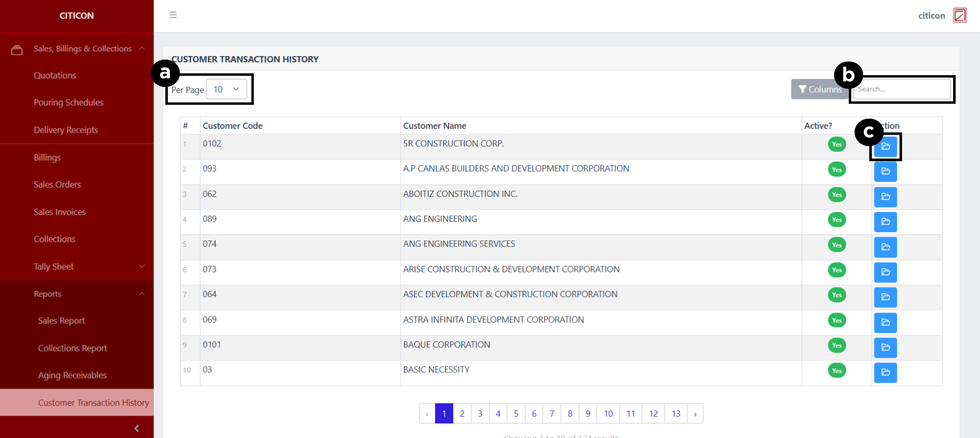Click ABOITIZ CONSTRUCTION INC. name cell
The width and height of the screenshot is (980, 438).
click(601, 197)
